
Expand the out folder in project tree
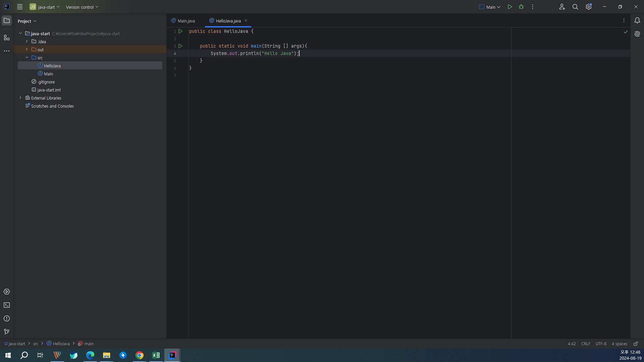coord(27,50)
